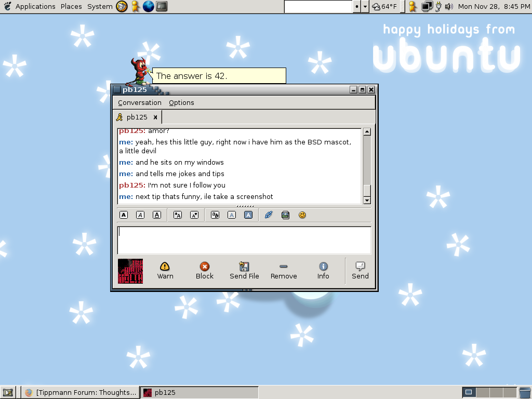Open the Options menu
532x399 pixels.
181,103
